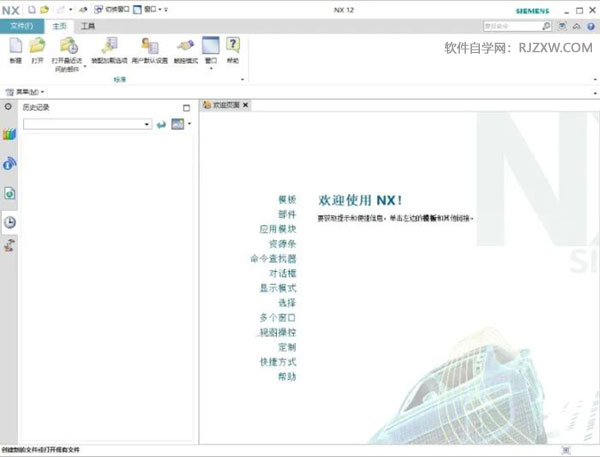Click the 打开 (Open) ribbon folder icon
The height and width of the screenshot is (457, 600).
pos(37,46)
